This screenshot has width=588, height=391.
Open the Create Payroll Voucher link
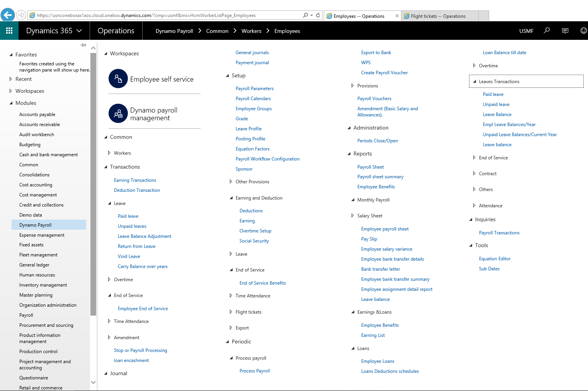[384, 73]
